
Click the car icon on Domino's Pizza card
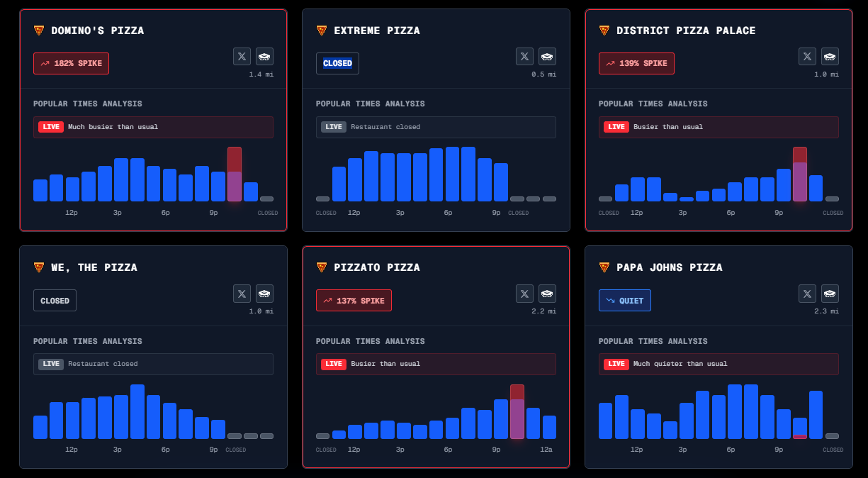[264, 57]
